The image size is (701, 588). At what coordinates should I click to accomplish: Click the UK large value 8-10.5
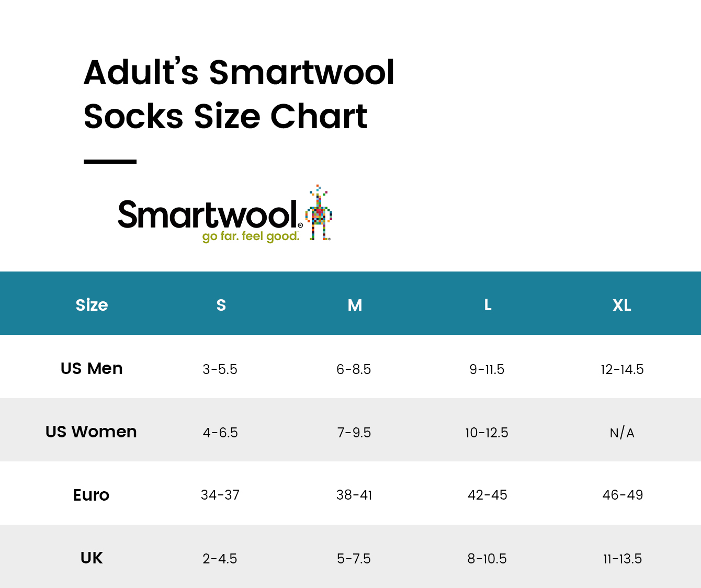487,559
